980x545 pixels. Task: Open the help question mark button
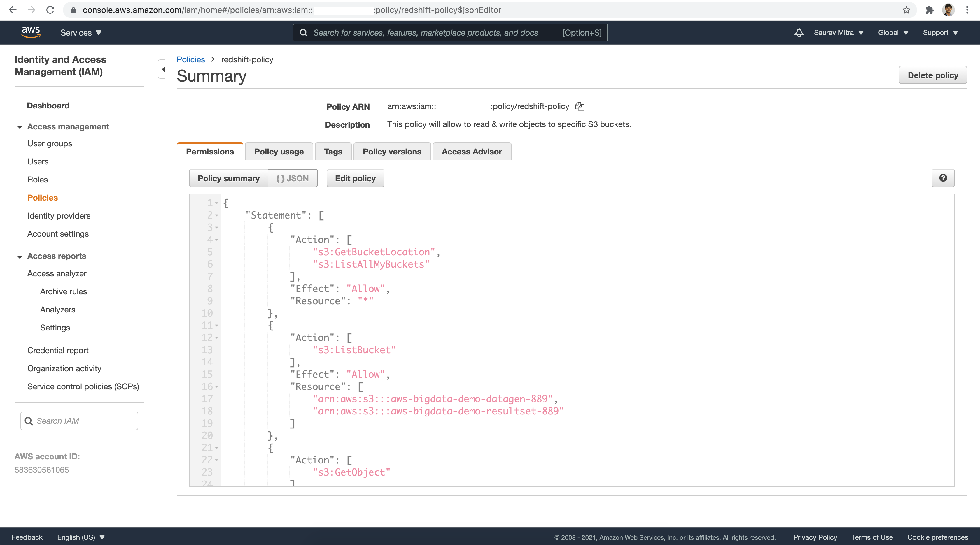tap(943, 178)
